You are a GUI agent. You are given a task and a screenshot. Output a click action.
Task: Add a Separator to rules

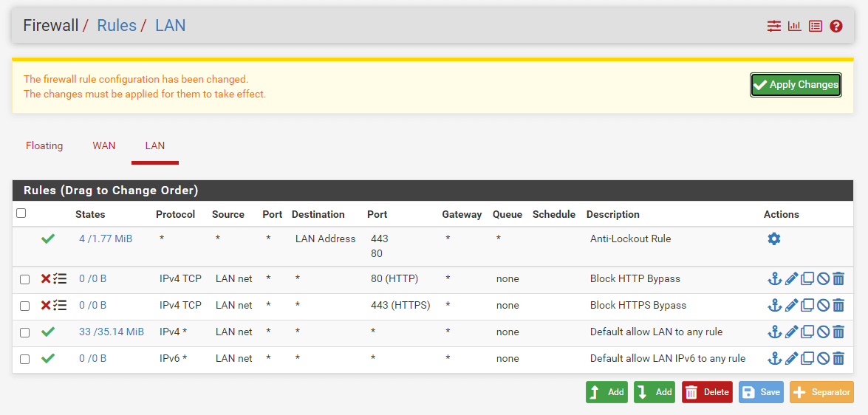[x=821, y=392]
